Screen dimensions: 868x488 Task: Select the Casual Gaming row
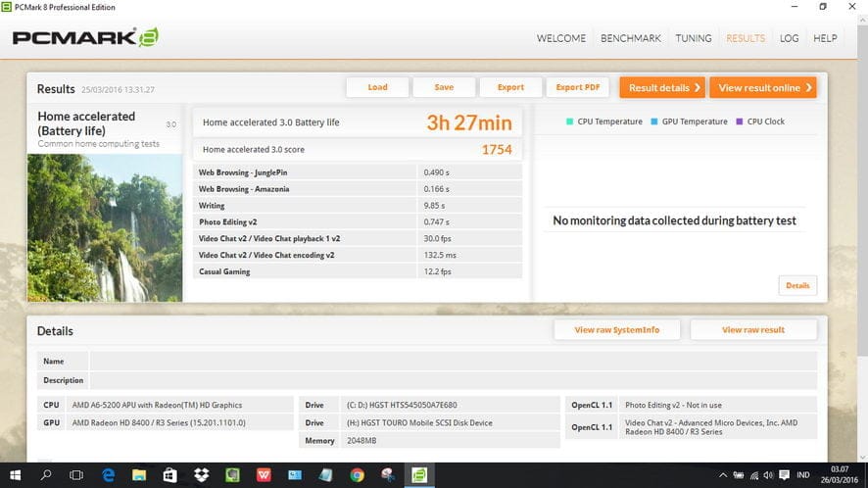(x=357, y=271)
